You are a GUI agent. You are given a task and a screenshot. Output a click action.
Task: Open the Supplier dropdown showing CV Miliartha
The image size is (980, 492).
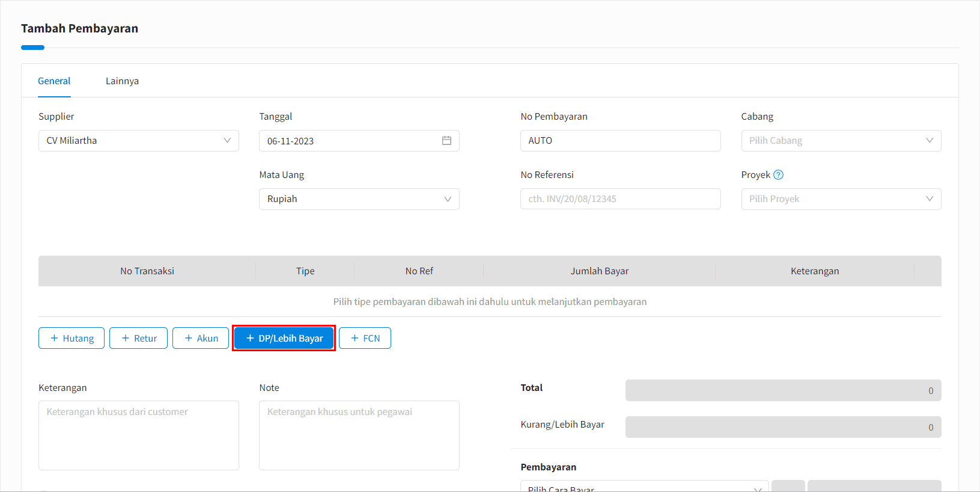click(138, 141)
